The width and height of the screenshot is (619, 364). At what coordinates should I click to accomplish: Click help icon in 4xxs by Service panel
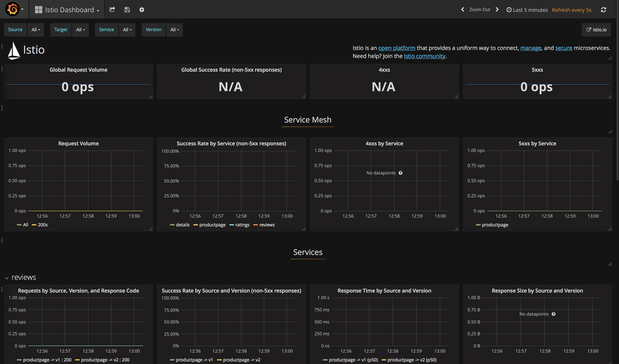point(400,173)
